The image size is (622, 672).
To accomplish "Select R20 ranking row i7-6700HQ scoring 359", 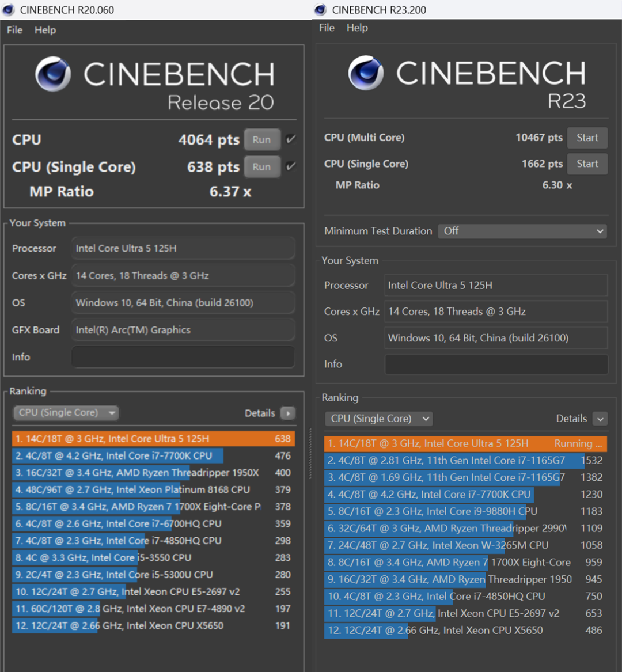I will [153, 523].
